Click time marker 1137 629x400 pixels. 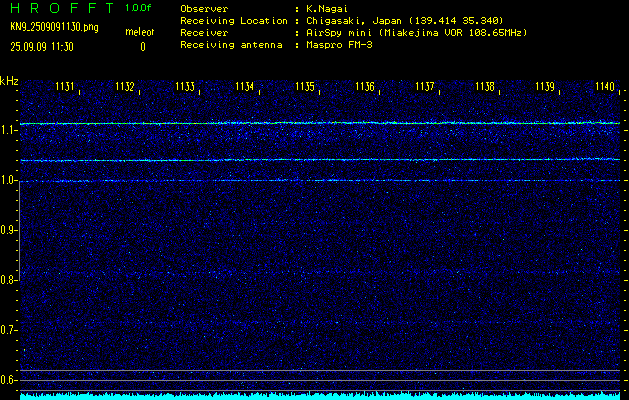tap(425, 86)
